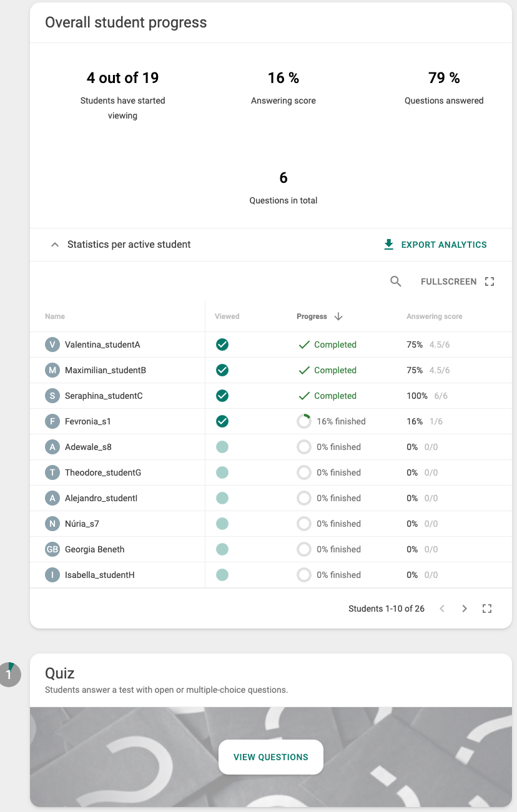Click Fevronia_s1's 16% finished progress ring
This screenshot has height=812, width=517.
coord(303,421)
